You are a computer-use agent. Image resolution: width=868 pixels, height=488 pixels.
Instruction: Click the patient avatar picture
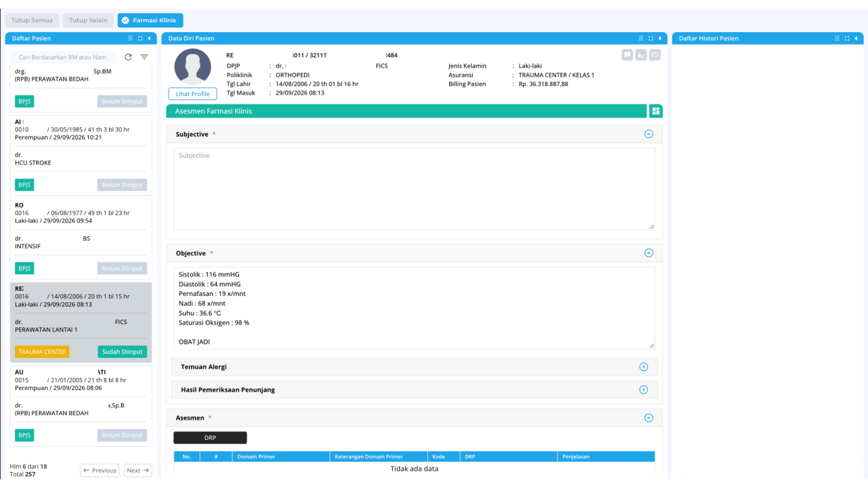[x=193, y=67]
